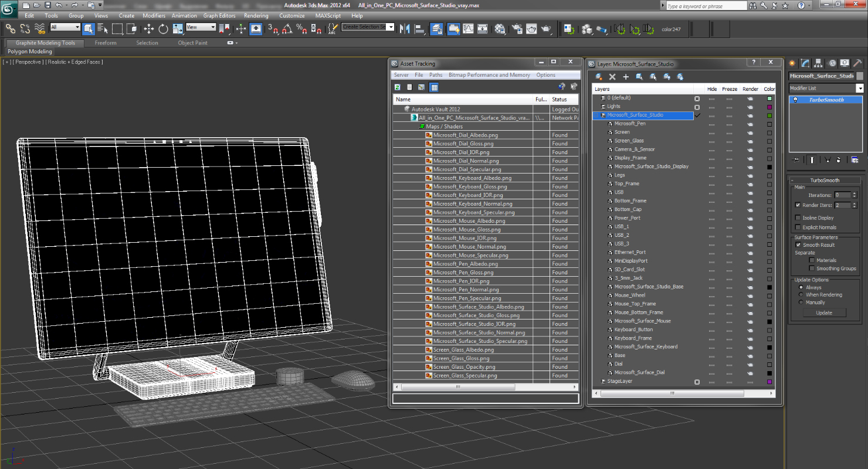Click the Freeze column header in Layers
Image resolution: width=868 pixels, height=469 pixels.
(730, 89)
